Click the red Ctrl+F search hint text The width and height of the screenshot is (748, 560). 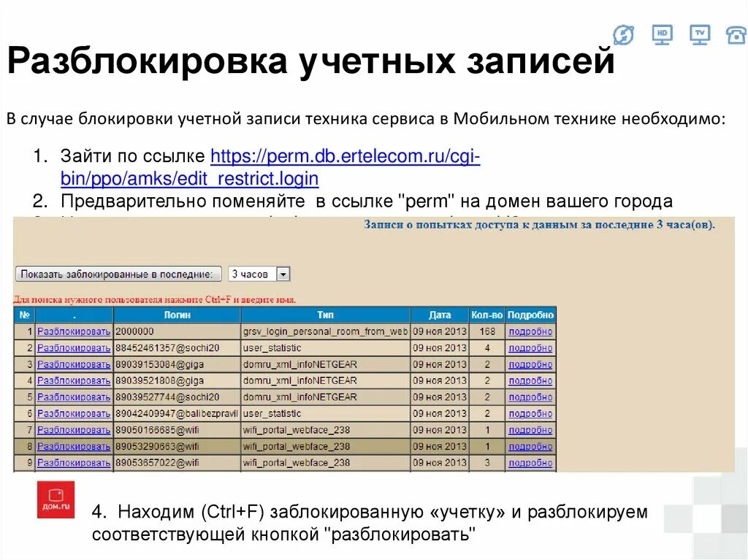(x=155, y=299)
